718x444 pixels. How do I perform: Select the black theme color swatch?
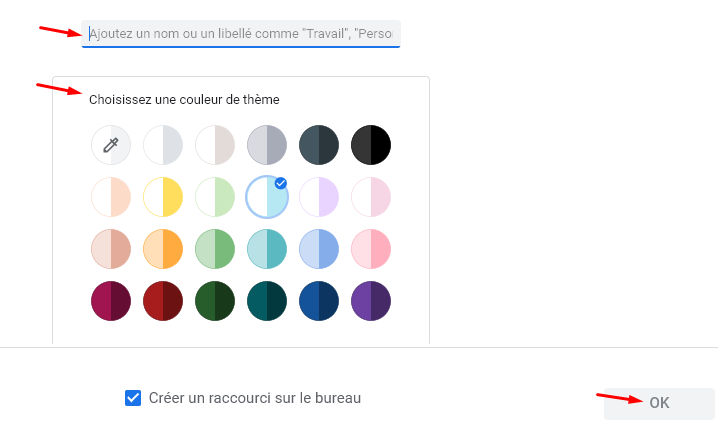(x=371, y=145)
